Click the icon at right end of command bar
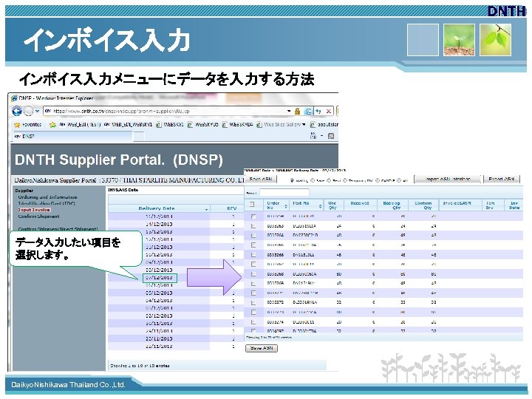 point(331,136)
